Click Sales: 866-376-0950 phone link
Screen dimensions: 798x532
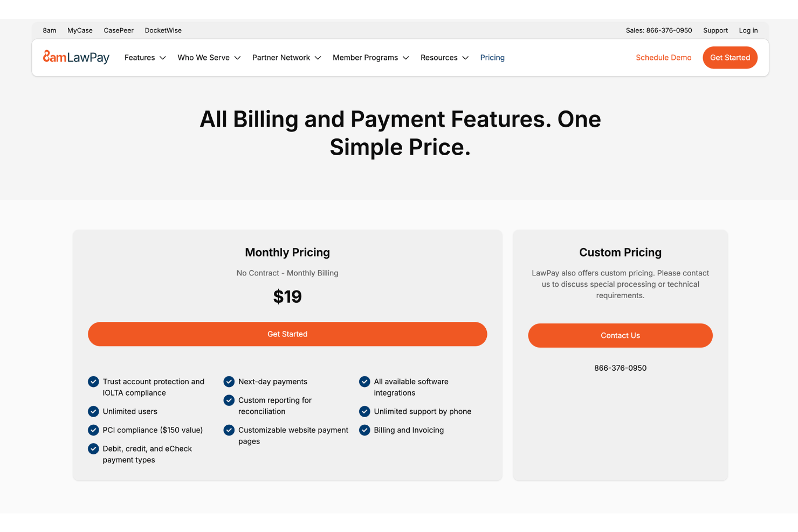click(x=659, y=30)
